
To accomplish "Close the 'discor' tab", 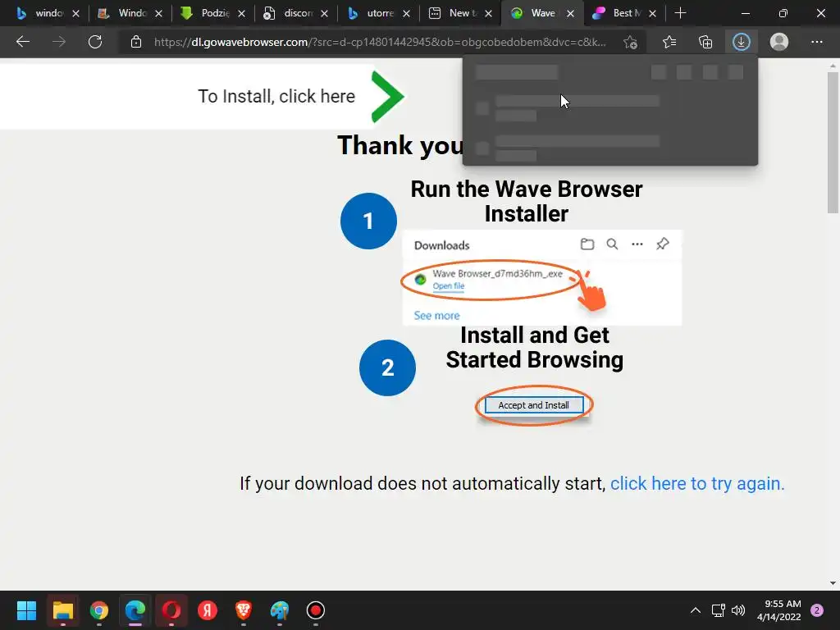I will pos(324,13).
